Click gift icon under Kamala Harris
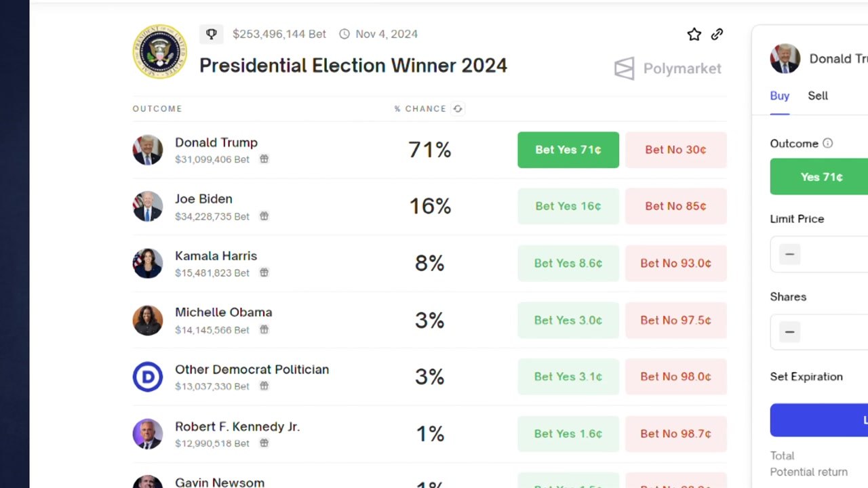Image resolution: width=868 pixels, height=488 pixels. click(x=264, y=272)
